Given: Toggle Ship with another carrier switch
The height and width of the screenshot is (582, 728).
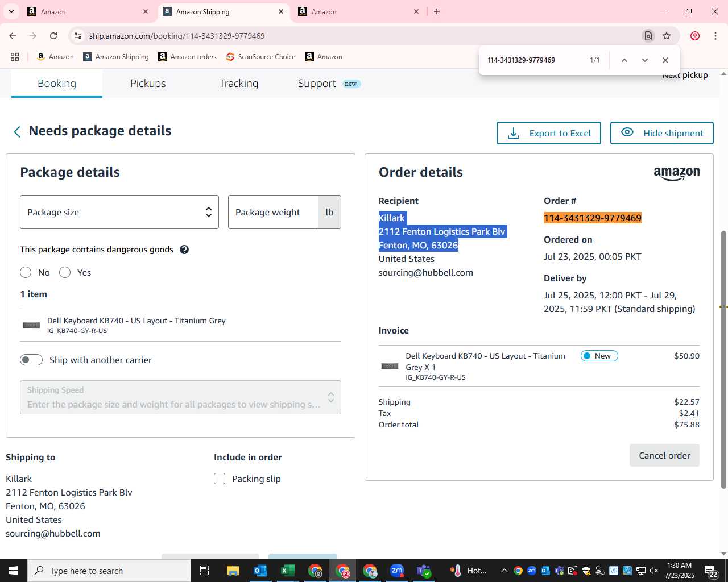Looking at the screenshot, I should (31, 360).
